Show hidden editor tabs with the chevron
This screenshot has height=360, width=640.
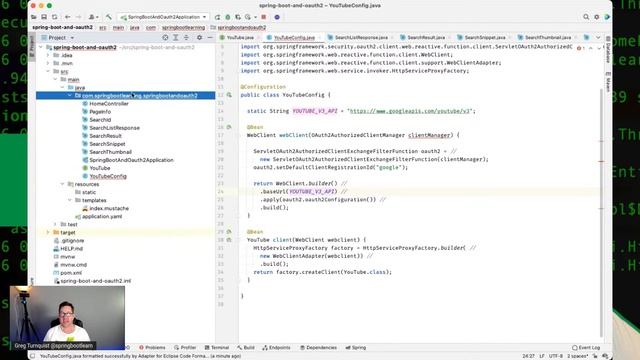pyautogui.click(x=598, y=38)
